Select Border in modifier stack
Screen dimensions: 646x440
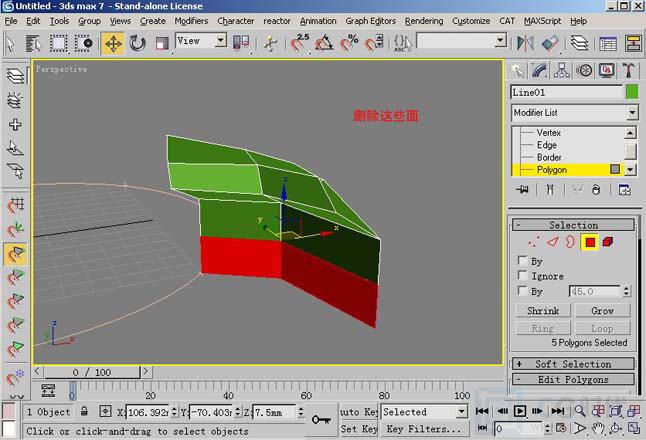pos(549,157)
